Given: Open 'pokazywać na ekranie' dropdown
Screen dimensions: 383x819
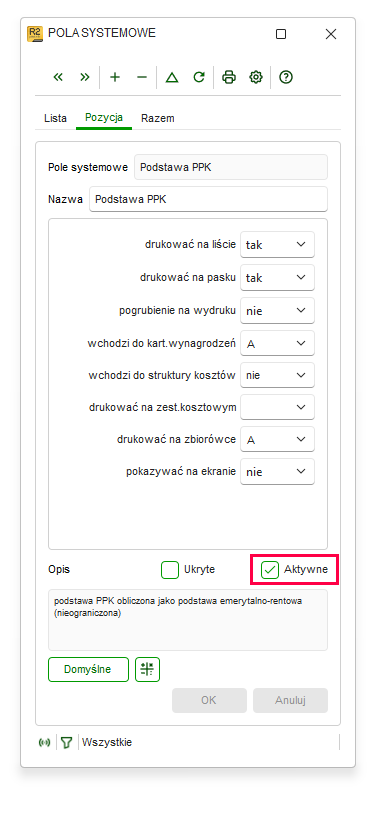Looking at the screenshot, I should [277, 471].
